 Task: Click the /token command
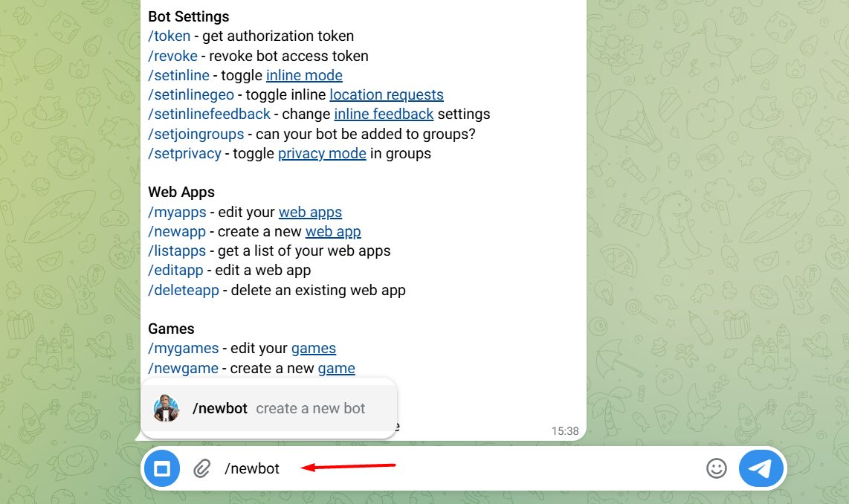coord(170,36)
